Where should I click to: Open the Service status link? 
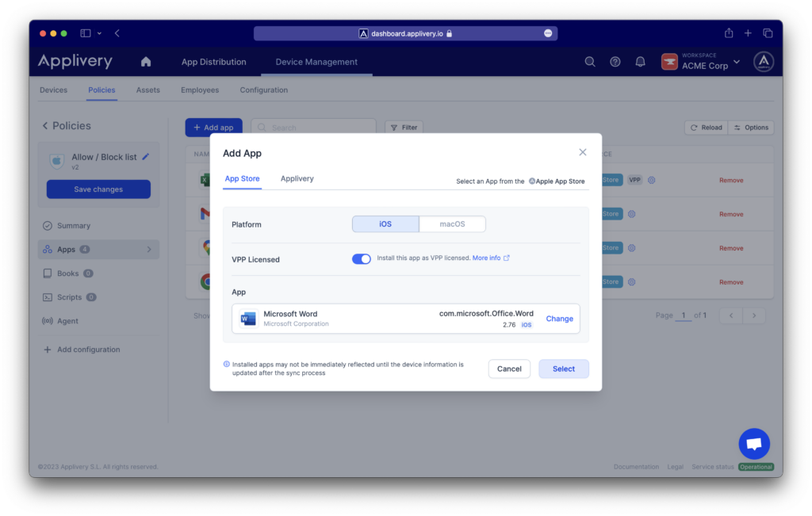pos(713,467)
